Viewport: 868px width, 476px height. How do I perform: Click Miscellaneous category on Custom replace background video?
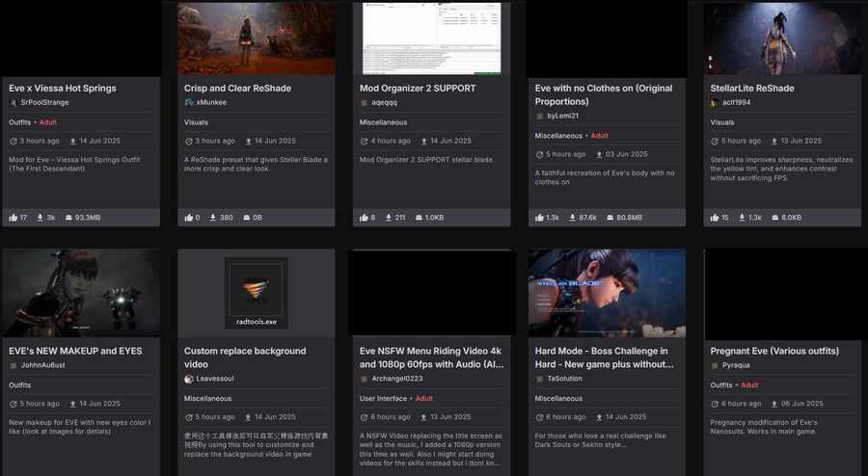click(x=207, y=399)
